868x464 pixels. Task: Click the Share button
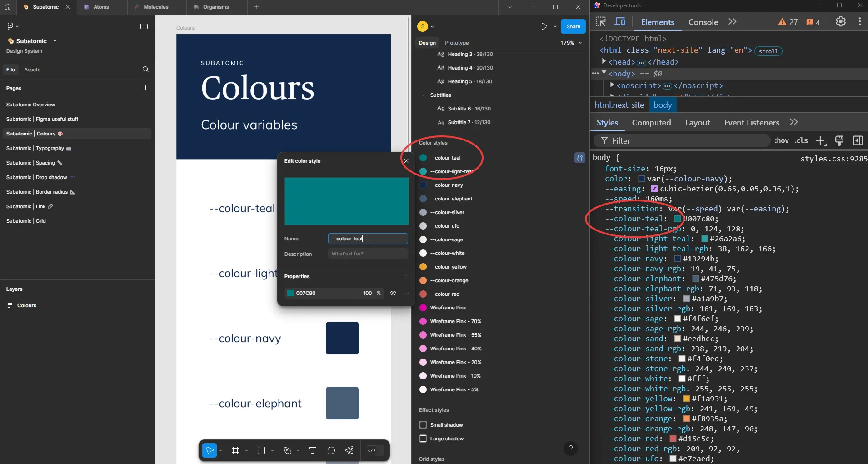click(573, 26)
